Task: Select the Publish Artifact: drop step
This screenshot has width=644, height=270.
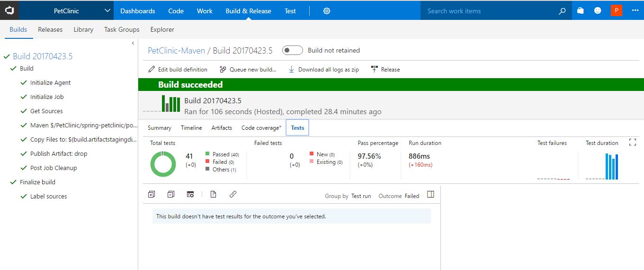Action: pyautogui.click(x=59, y=153)
